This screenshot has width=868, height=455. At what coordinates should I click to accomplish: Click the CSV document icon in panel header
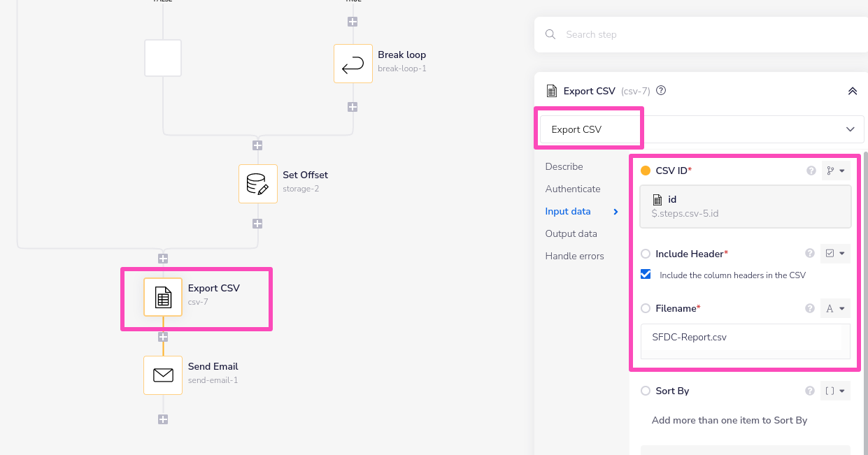pos(551,91)
